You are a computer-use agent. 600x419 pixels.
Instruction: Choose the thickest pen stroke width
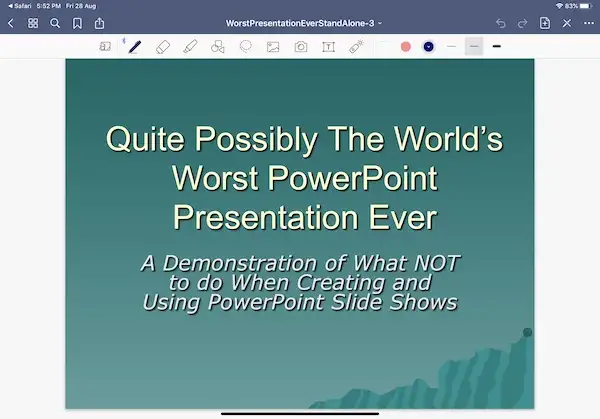pos(496,46)
